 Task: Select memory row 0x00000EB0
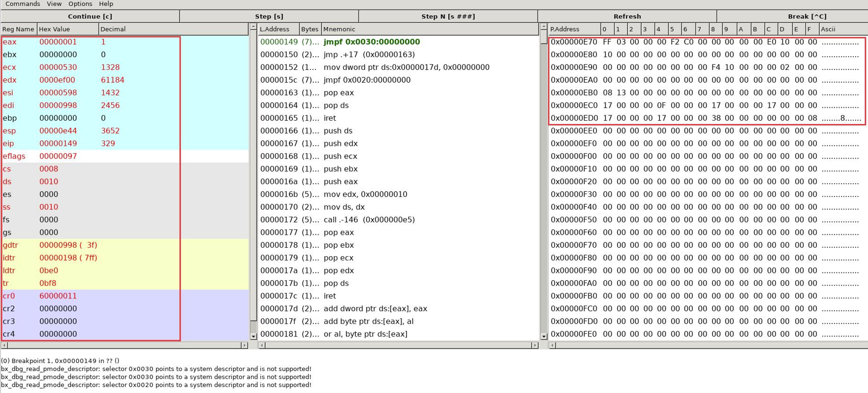tap(708, 93)
